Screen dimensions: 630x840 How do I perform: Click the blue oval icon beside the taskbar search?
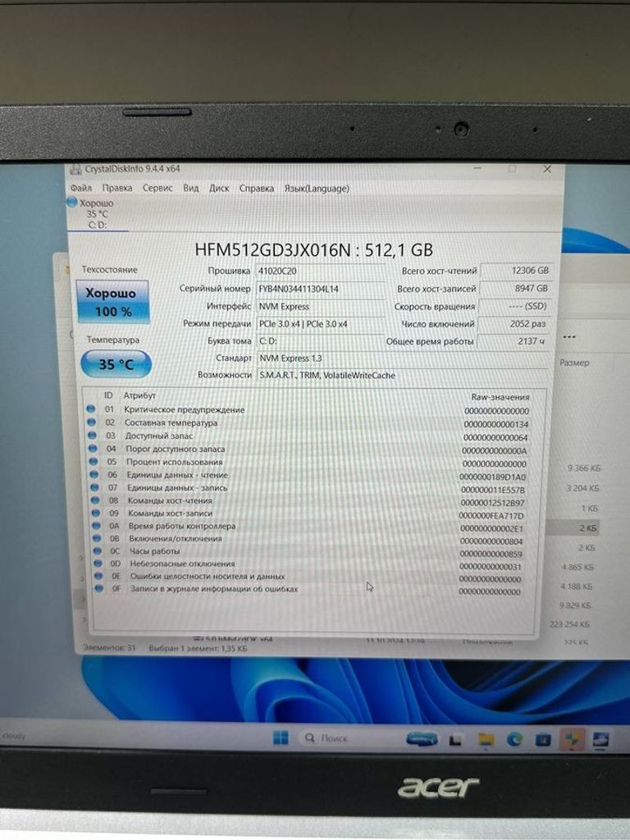pos(422,739)
